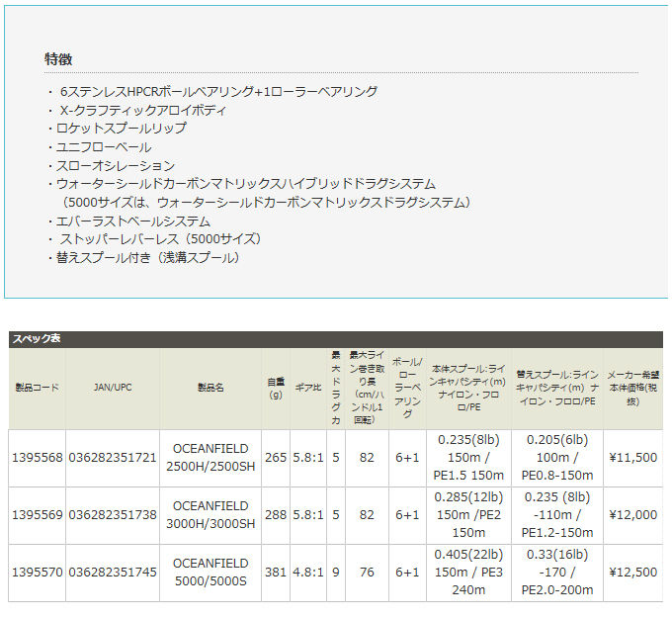Select product code 1395570
672x619 pixels.
(x=38, y=573)
